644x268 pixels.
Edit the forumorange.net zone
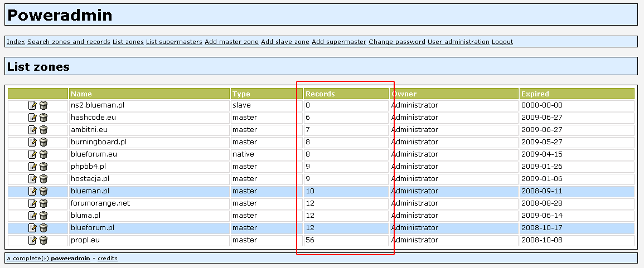tap(32, 203)
